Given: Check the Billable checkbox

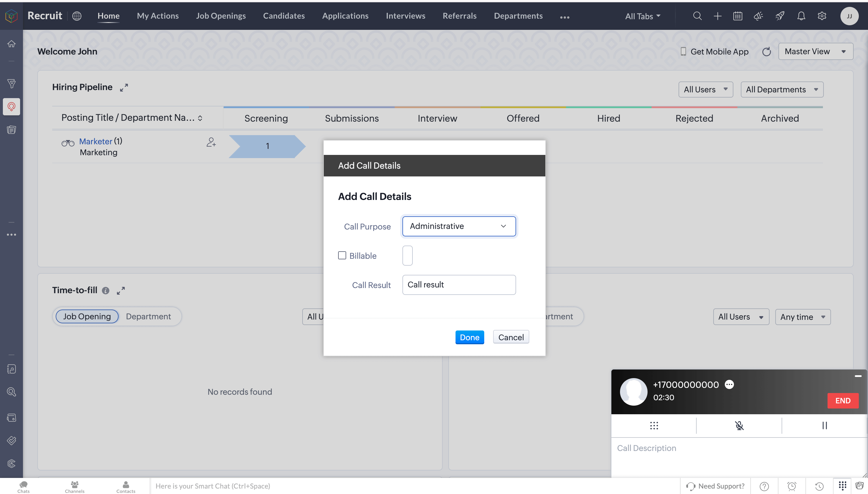Looking at the screenshot, I should (342, 256).
